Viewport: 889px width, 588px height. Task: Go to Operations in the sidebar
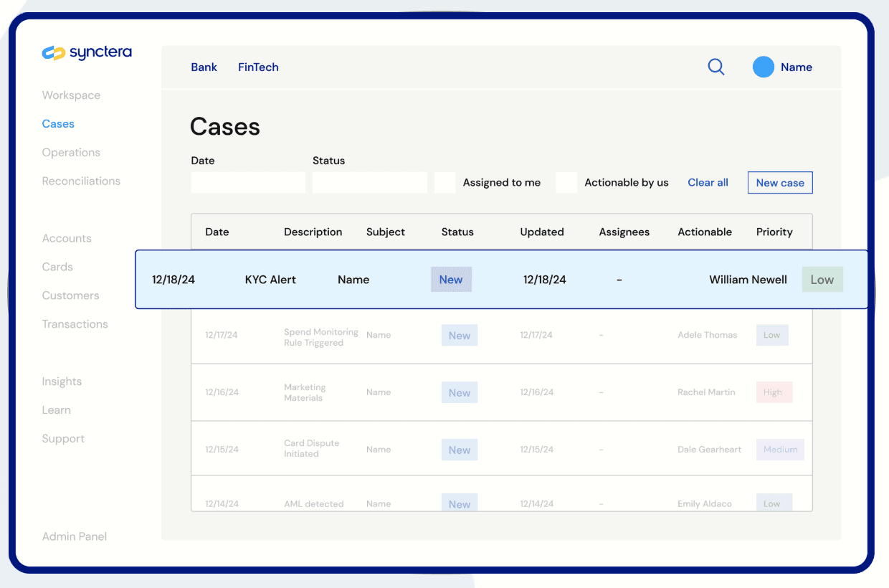click(x=71, y=153)
